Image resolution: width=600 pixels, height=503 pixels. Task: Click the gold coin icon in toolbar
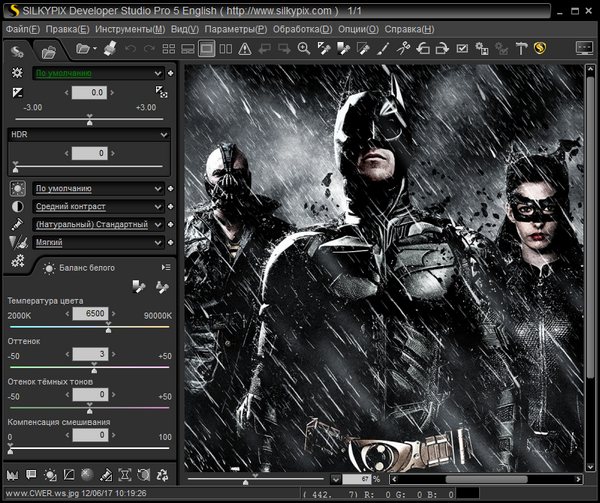pos(540,48)
